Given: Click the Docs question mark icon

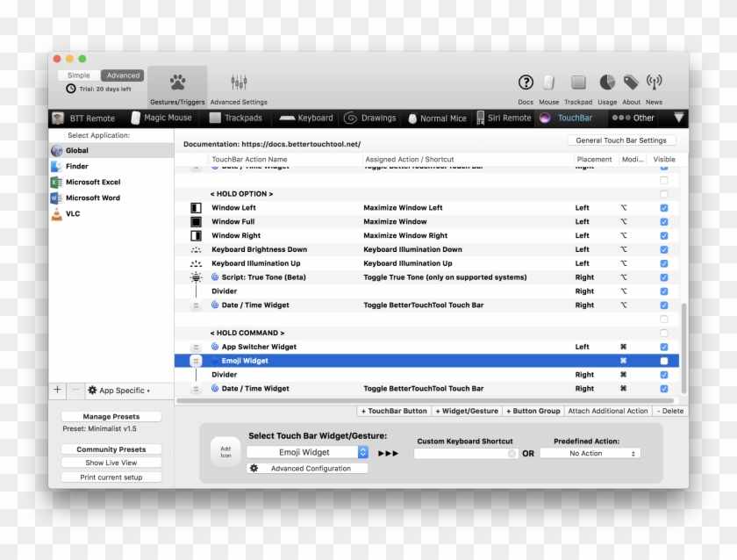Looking at the screenshot, I should pos(526,83).
